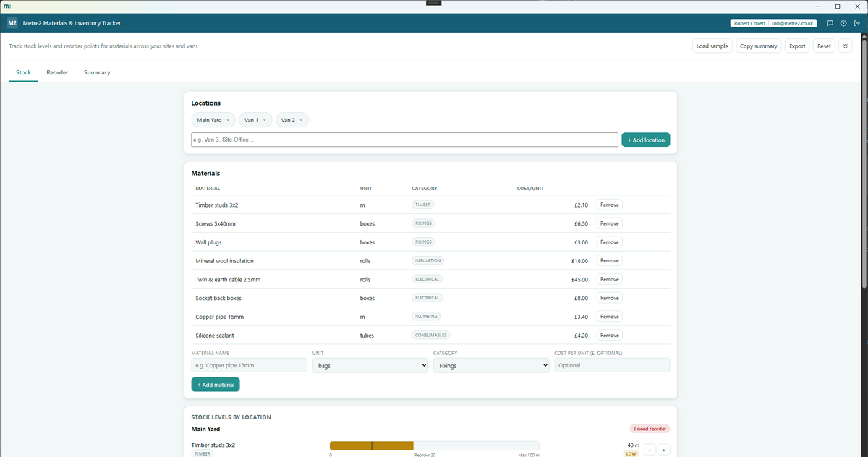Remove the Twin & earth cable material
The height and width of the screenshot is (457, 868).
[610, 279]
